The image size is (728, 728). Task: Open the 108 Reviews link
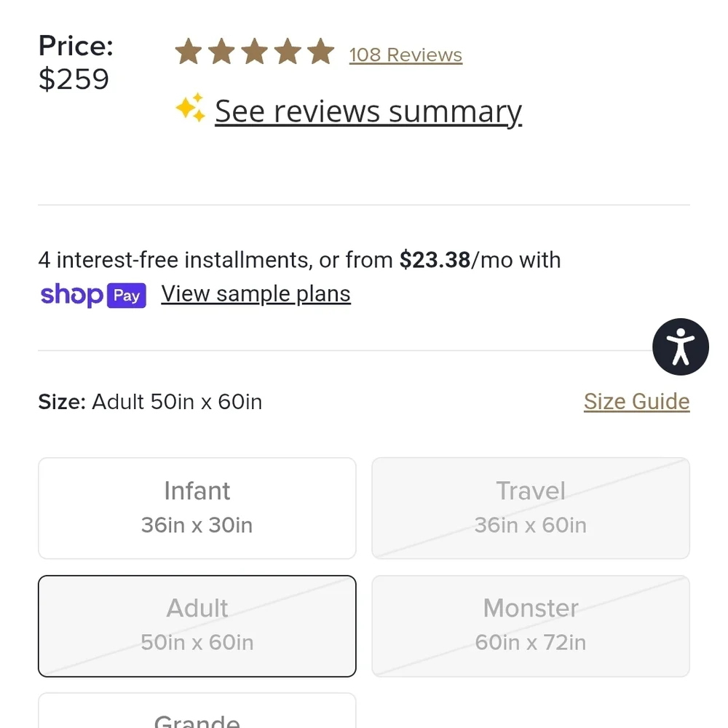[405, 55]
